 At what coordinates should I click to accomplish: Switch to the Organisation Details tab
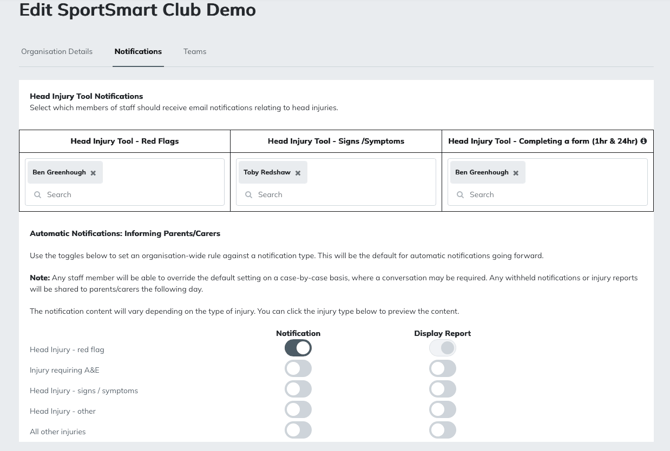[x=57, y=51]
